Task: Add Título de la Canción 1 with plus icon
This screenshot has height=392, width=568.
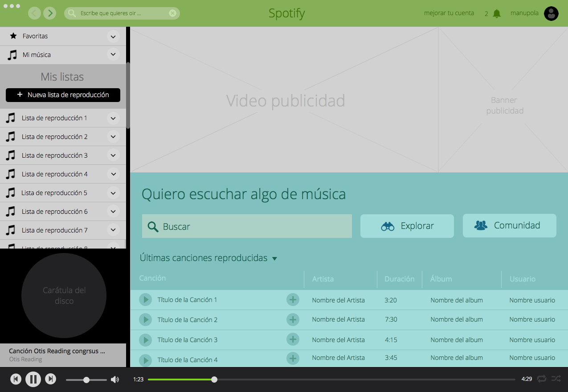Action: (293, 299)
